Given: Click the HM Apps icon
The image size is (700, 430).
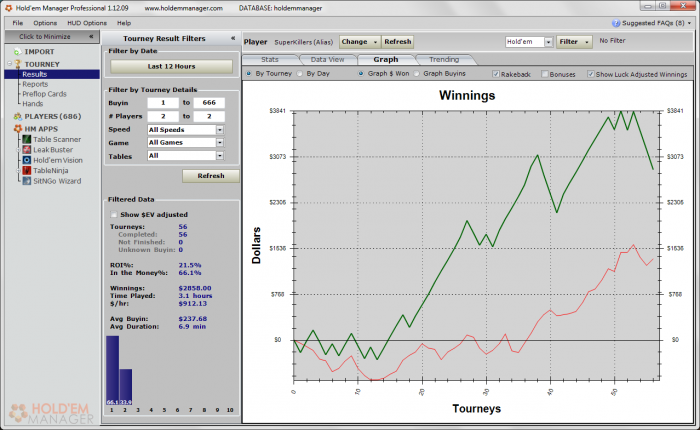Looking at the screenshot, I should pos(18,129).
